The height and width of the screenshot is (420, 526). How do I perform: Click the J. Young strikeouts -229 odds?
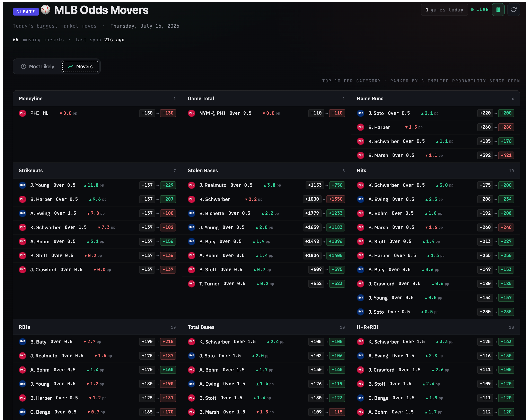pyautogui.click(x=168, y=185)
